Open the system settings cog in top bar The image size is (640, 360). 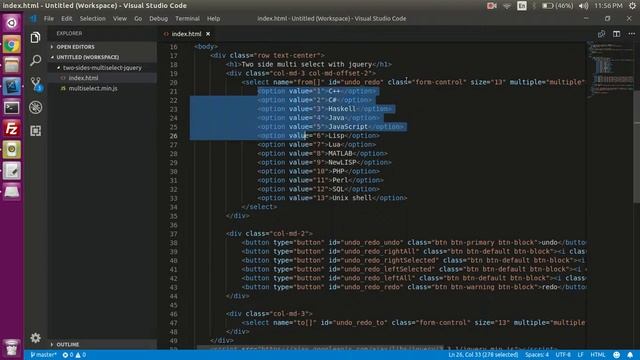click(x=633, y=6)
